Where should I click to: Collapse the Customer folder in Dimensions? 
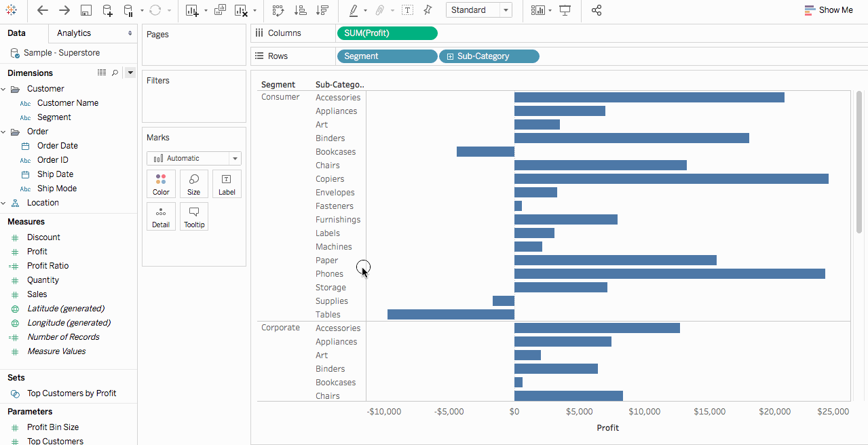pos(5,88)
